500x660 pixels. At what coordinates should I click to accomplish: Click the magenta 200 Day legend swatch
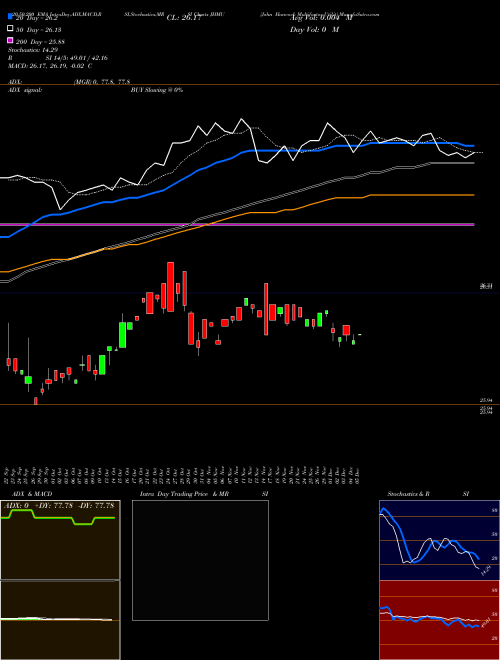pyautogui.click(x=11, y=41)
